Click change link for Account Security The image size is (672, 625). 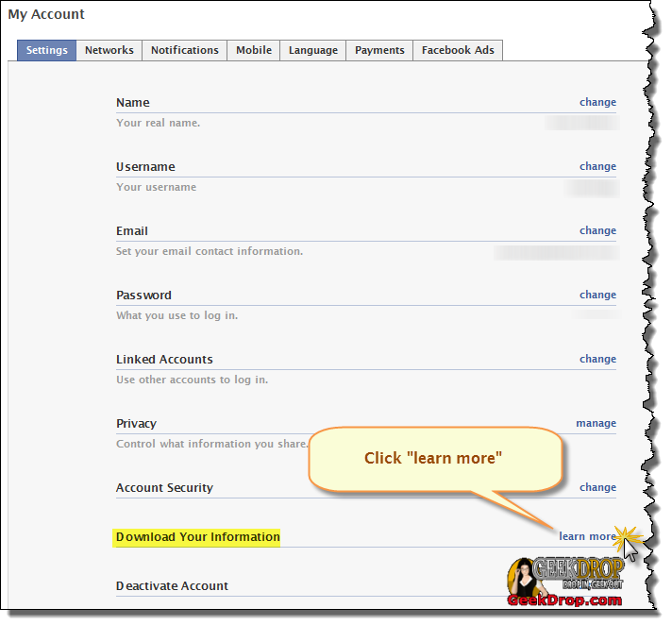pyautogui.click(x=597, y=487)
